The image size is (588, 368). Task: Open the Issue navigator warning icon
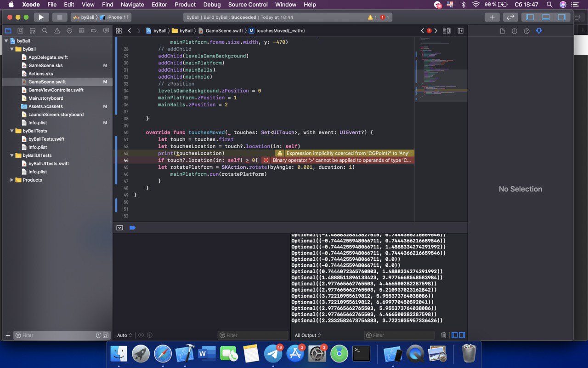(x=57, y=31)
